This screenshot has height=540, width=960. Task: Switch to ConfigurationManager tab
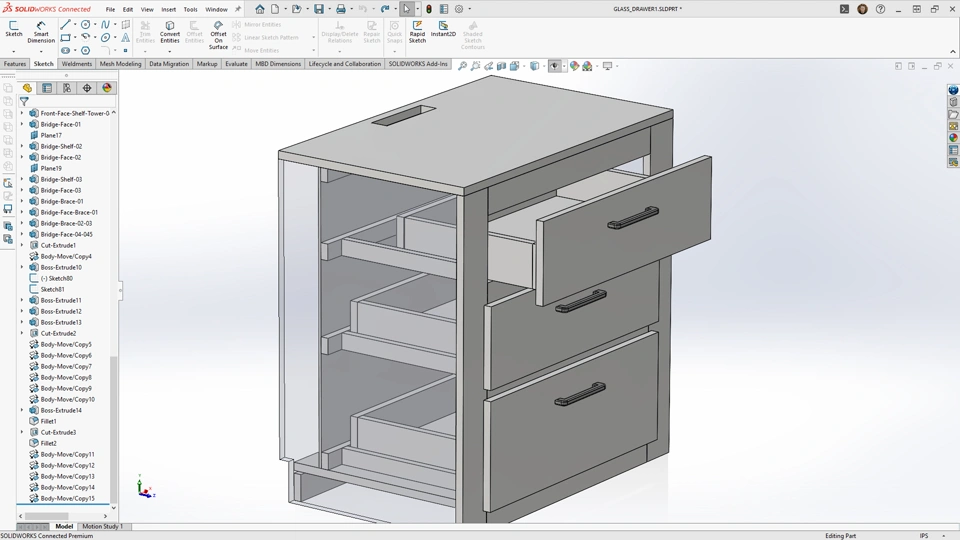coord(67,88)
